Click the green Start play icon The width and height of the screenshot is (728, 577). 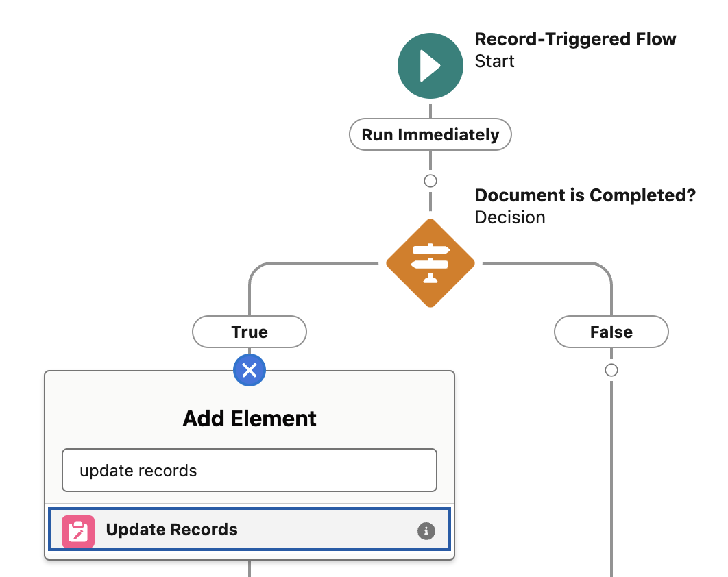[430, 66]
